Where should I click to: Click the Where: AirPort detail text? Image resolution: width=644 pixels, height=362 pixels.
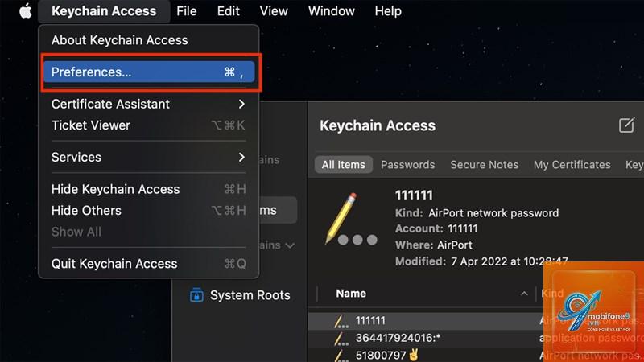(x=433, y=245)
